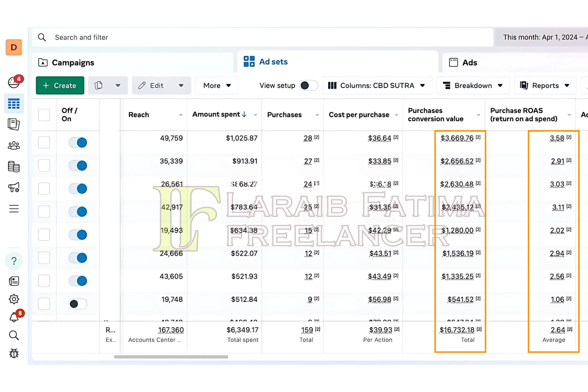Open the bug report icon
588x392 pixels.
(14, 353)
